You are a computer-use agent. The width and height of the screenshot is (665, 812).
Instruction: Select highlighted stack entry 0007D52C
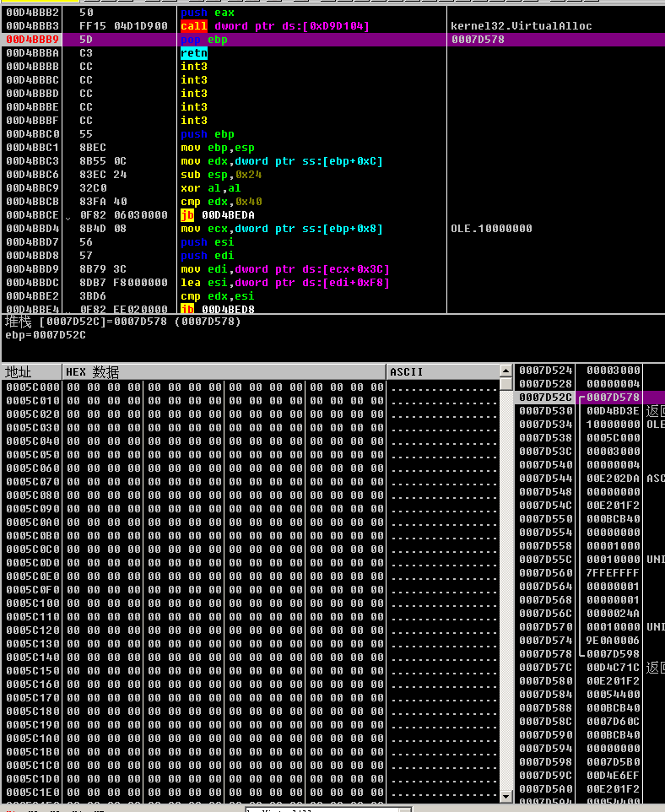tap(590, 398)
